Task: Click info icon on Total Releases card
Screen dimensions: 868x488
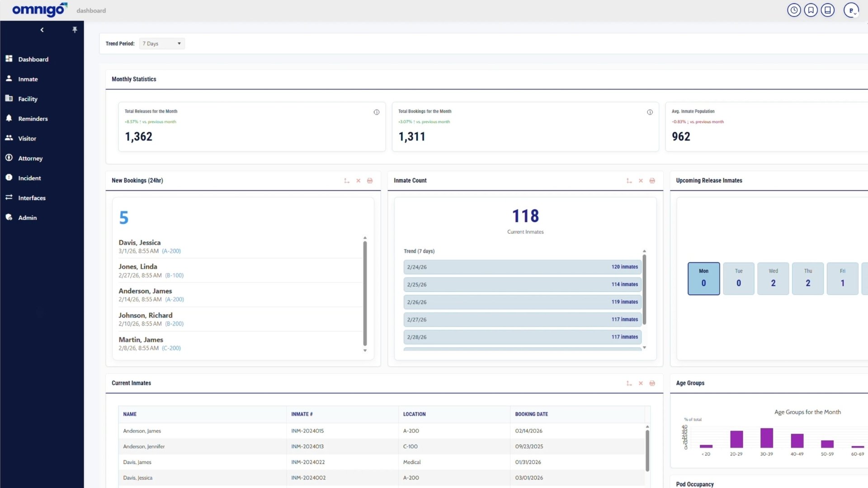Action: pyautogui.click(x=377, y=112)
